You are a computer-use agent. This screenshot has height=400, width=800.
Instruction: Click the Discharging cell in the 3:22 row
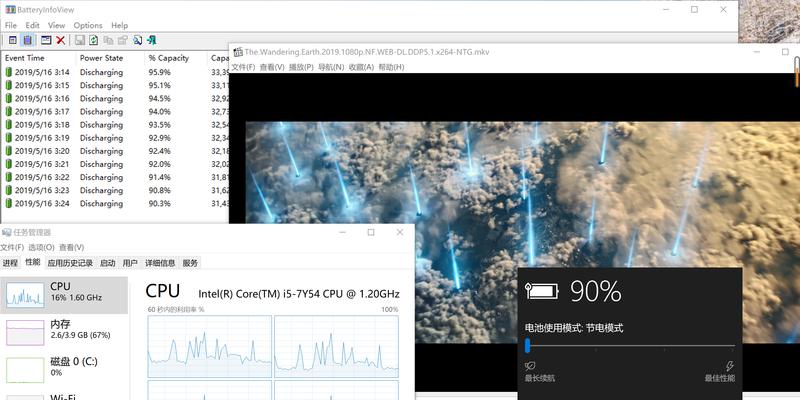[x=102, y=178]
